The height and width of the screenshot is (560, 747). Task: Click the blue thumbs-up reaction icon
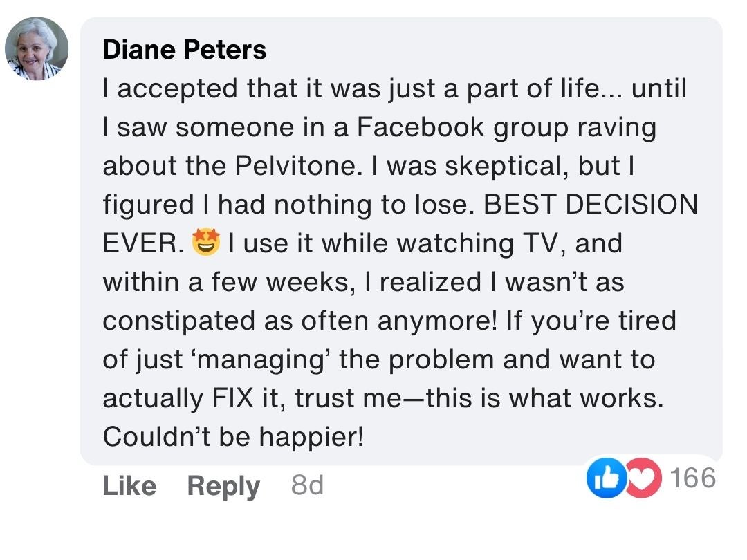coord(600,478)
